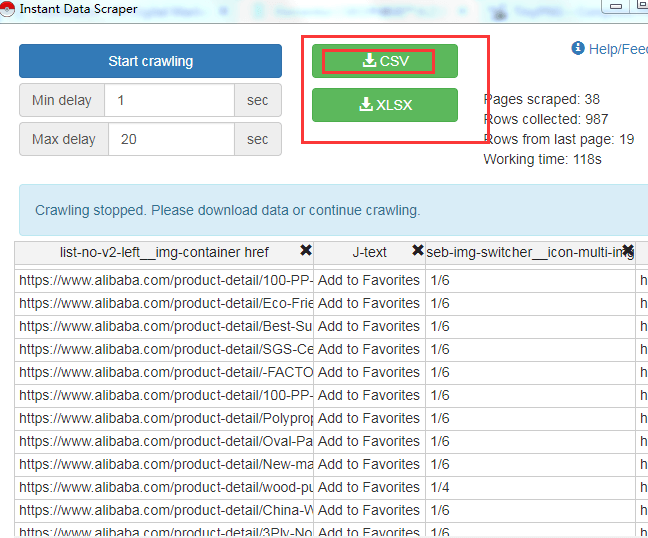Image resolution: width=648 pixels, height=538 pixels.
Task: Select the Best-Su product URL cell
Action: [x=164, y=327]
